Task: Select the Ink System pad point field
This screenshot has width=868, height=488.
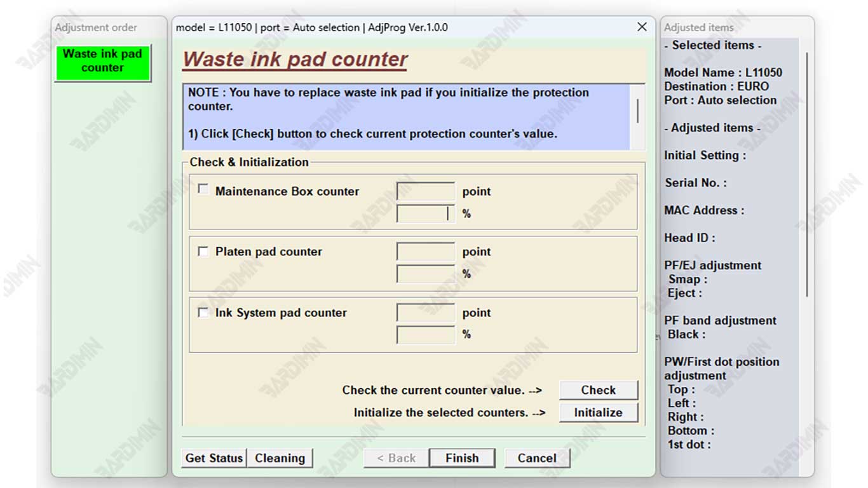Action: click(x=425, y=313)
